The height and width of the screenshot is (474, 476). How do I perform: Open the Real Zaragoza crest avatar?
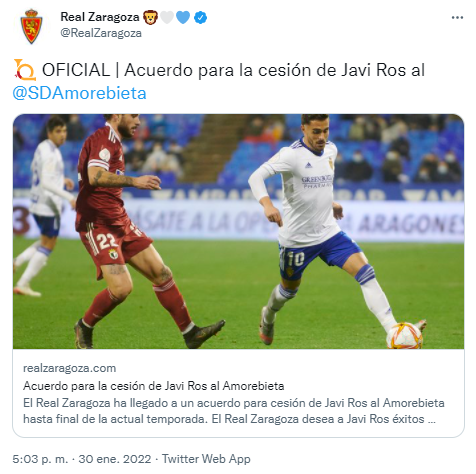tap(31, 26)
